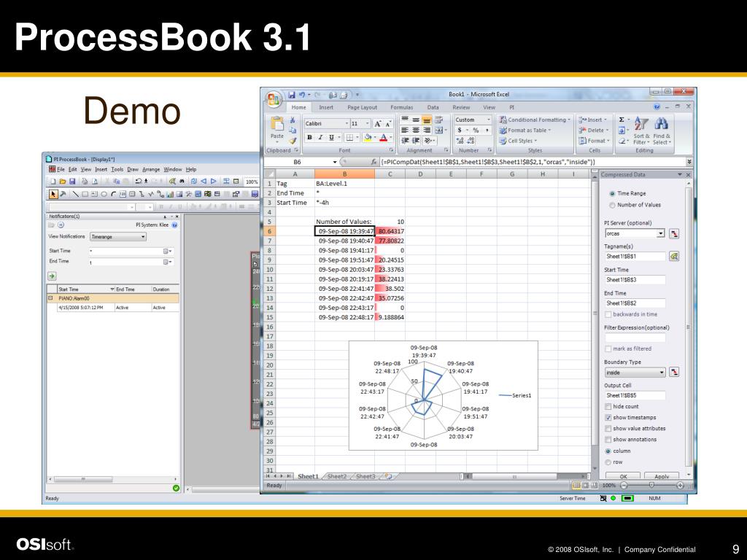Click the pause icon in Notifications panel
Image resolution: width=747 pixels, height=560 pixels.
click(x=61, y=225)
